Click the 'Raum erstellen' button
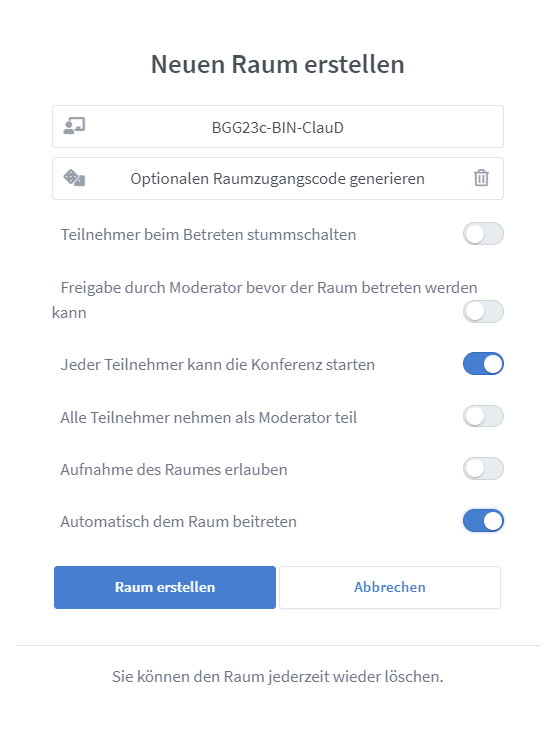 [x=165, y=587]
